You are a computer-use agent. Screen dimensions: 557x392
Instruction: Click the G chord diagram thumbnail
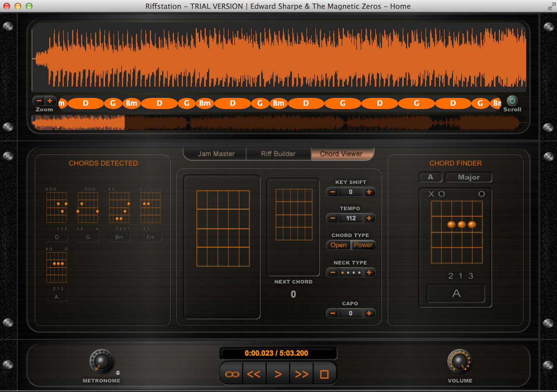tap(88, 208)
